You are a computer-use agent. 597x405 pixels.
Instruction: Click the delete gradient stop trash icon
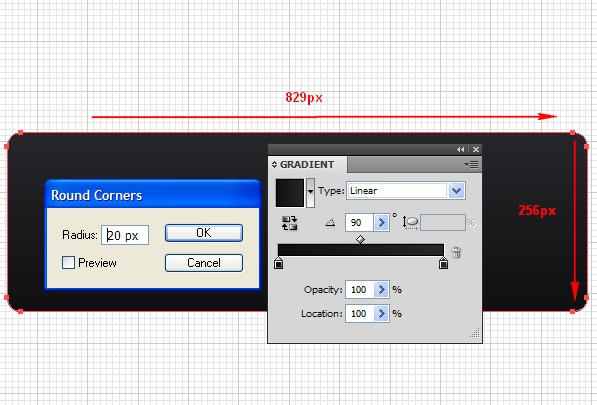(x=456, y=252)
